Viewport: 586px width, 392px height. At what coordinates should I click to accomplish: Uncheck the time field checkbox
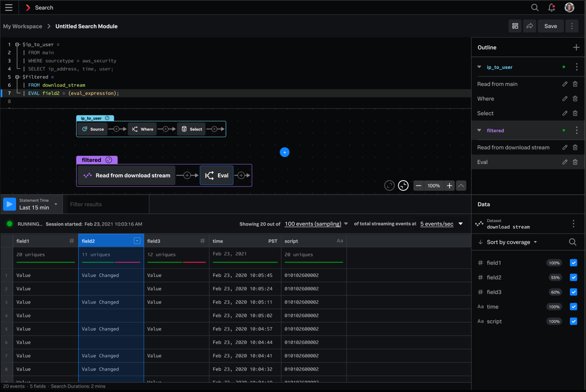coord(573,306)
